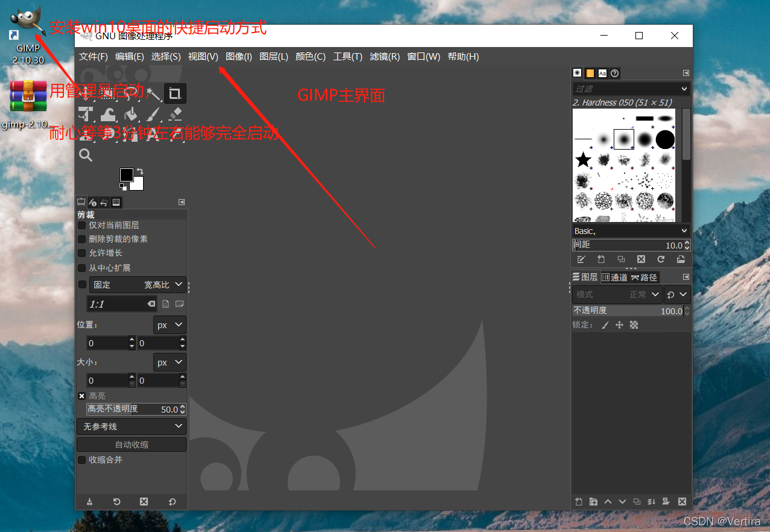Viewport: 770px width, 532px height.
Task: Create a new brush
Action: (601, 259)
